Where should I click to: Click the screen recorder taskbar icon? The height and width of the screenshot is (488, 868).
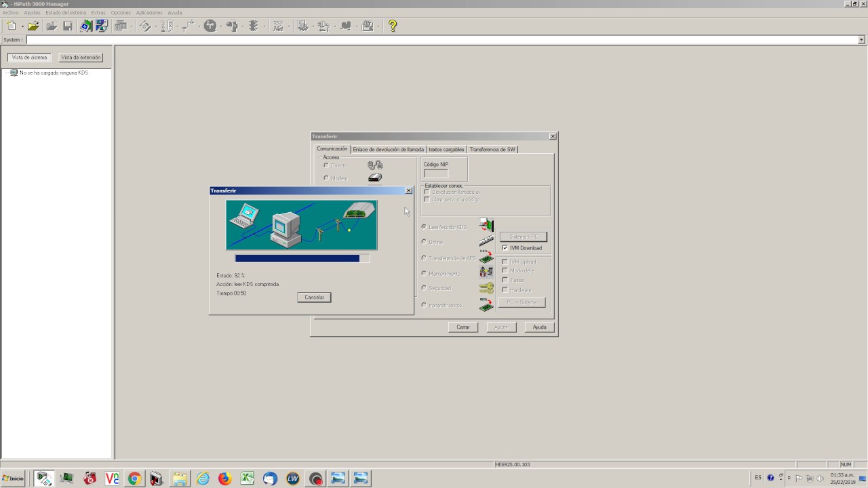click(x=315, y=479)
